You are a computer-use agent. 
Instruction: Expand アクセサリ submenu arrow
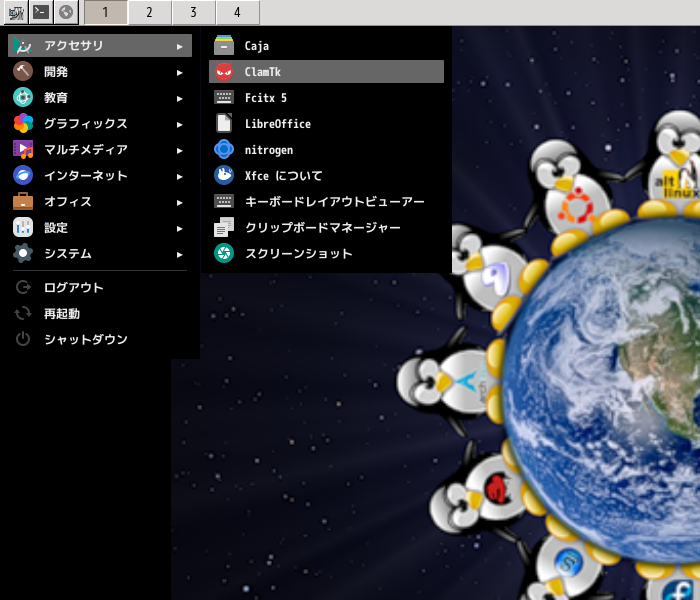(179, 46)
